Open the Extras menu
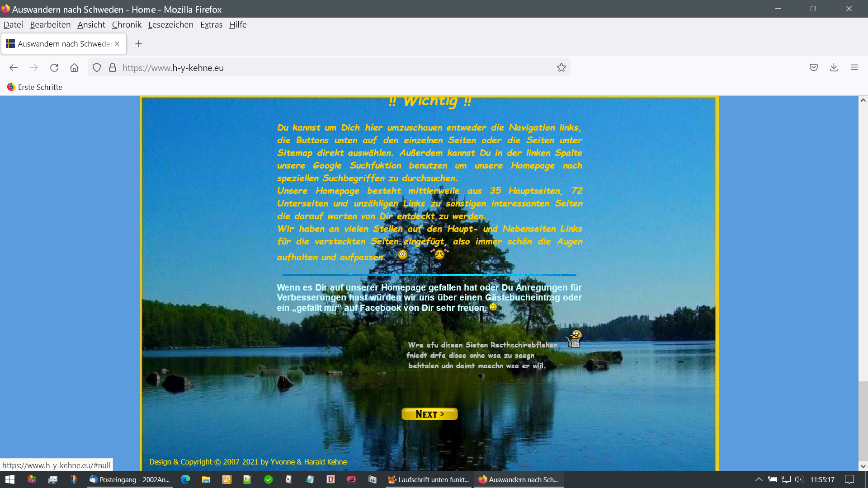 [211, 25]
